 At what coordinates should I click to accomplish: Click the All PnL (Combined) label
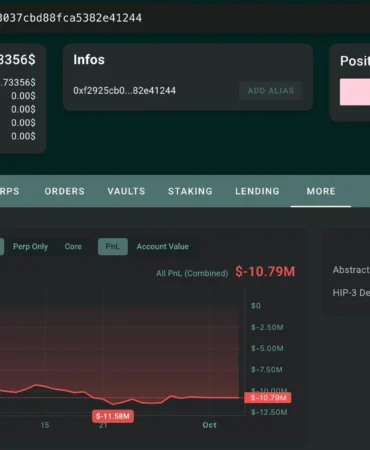[x=192, y=273]
